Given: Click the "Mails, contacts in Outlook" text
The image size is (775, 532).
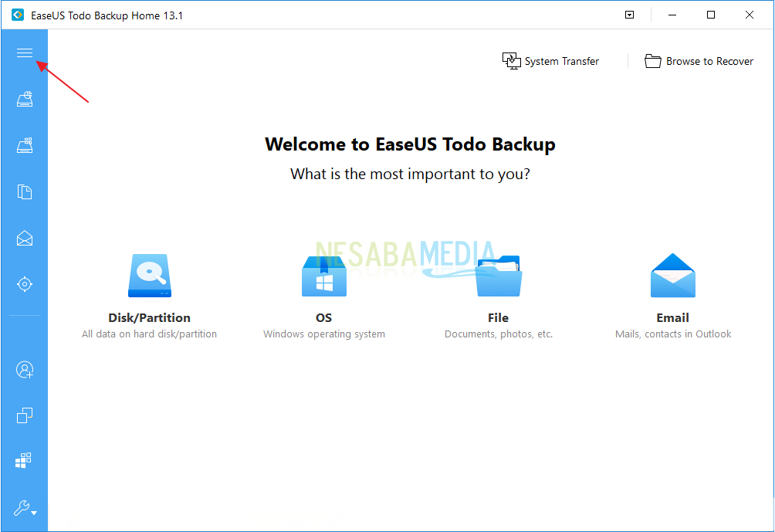Looking at the screenshot, I should click(673, 334).
